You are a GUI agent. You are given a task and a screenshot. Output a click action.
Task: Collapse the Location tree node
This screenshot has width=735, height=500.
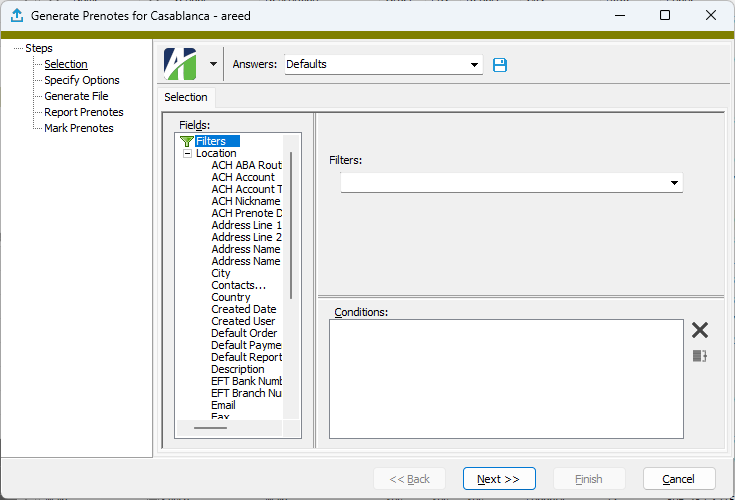[187, 154]
